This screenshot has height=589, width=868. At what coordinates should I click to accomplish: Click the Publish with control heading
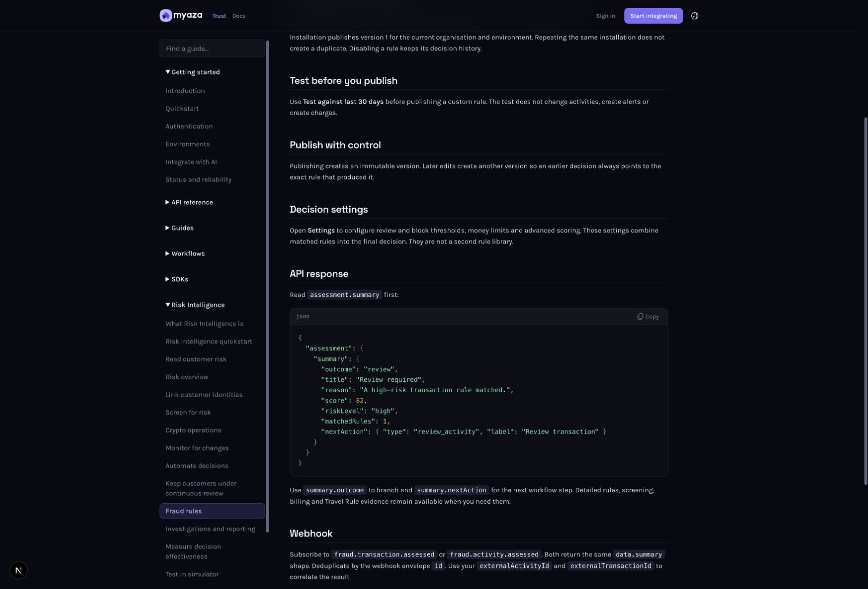coord(335,145)
